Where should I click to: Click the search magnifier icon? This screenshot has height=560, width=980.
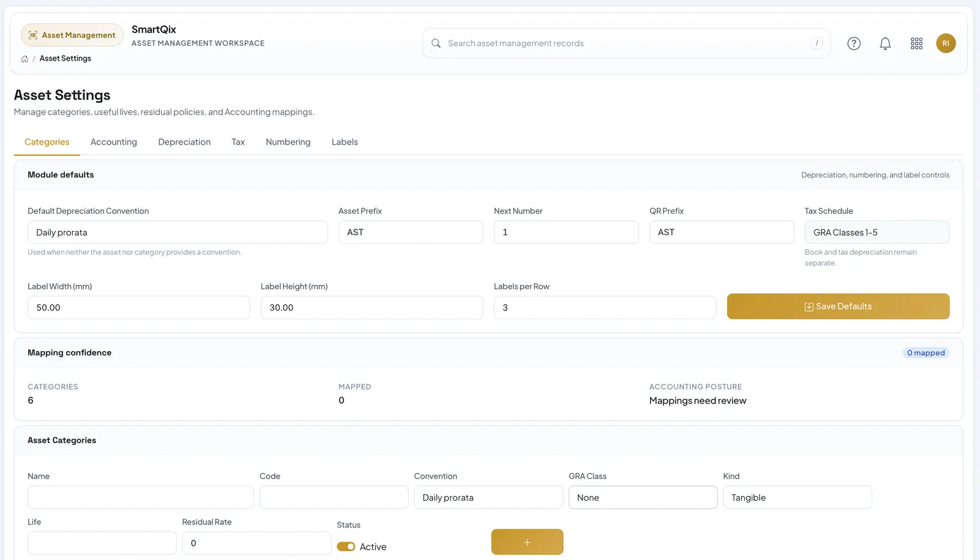point(436,44)
